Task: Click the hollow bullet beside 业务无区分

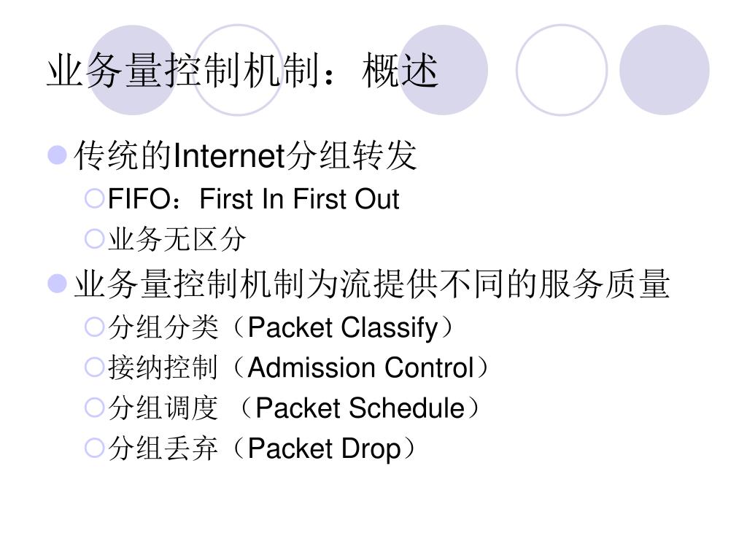Action: 94,238
